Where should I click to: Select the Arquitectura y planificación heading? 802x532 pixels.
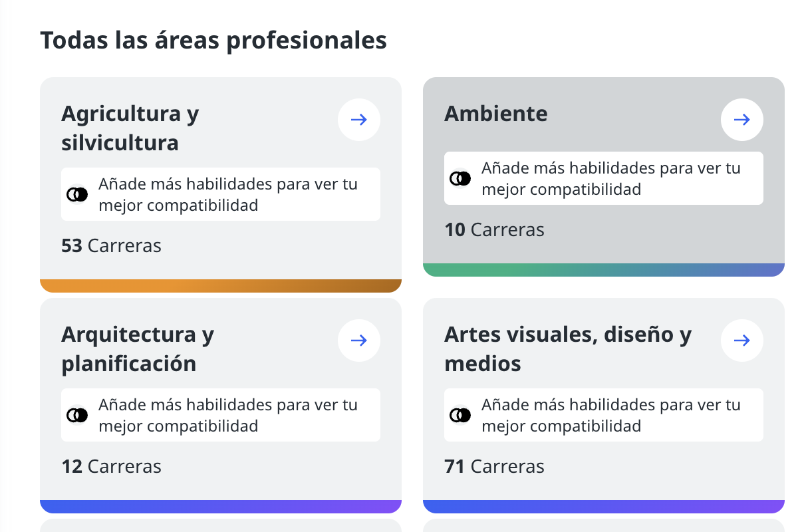tap(138, 348)
